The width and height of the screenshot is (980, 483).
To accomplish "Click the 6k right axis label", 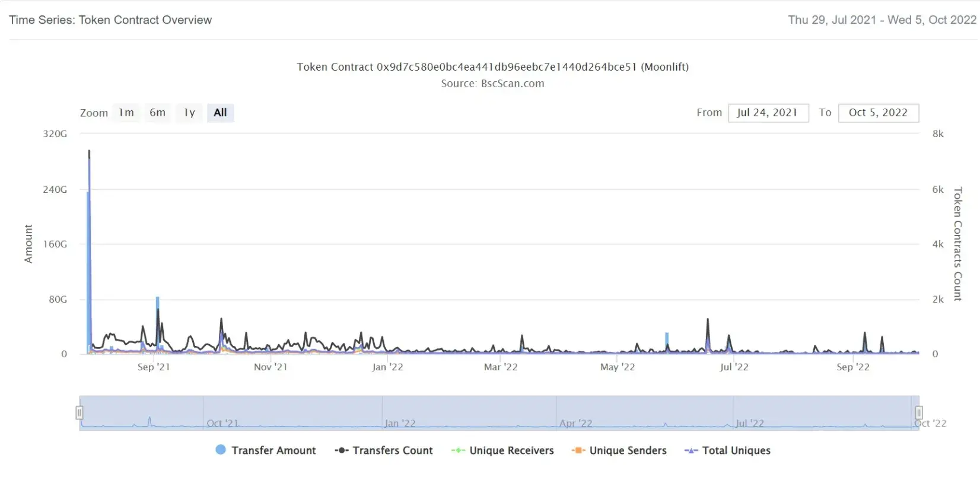I will click(x=938, y=190).
